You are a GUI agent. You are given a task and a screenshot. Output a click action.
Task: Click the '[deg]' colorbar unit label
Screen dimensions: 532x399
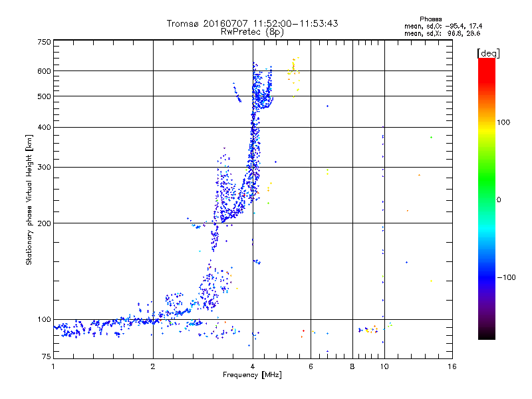[x=488, y=53]
